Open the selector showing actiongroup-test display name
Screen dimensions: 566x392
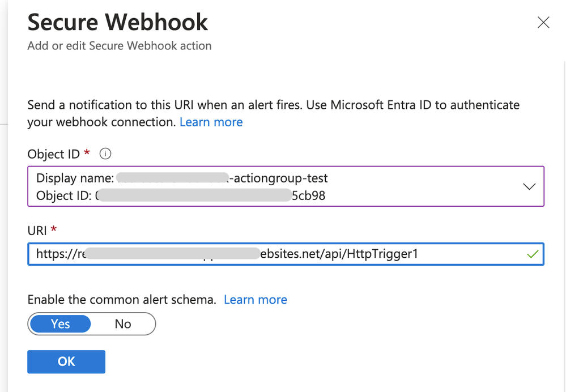pos(286,186)
